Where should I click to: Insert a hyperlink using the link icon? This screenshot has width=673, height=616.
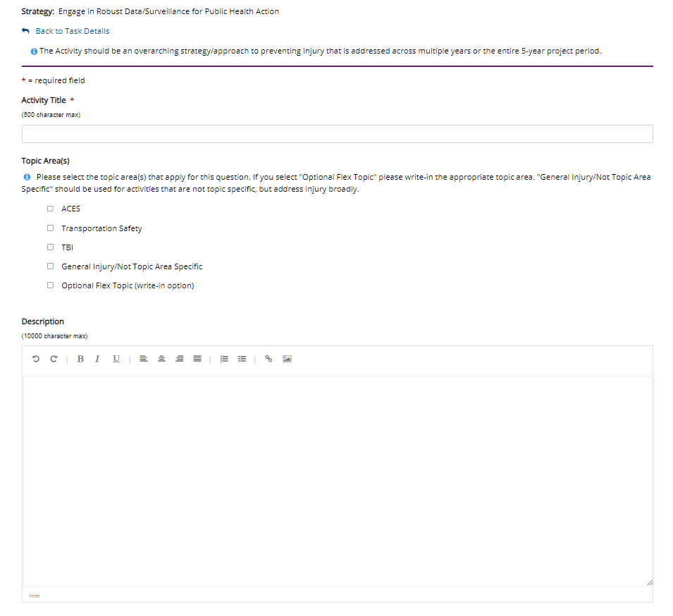268,359
